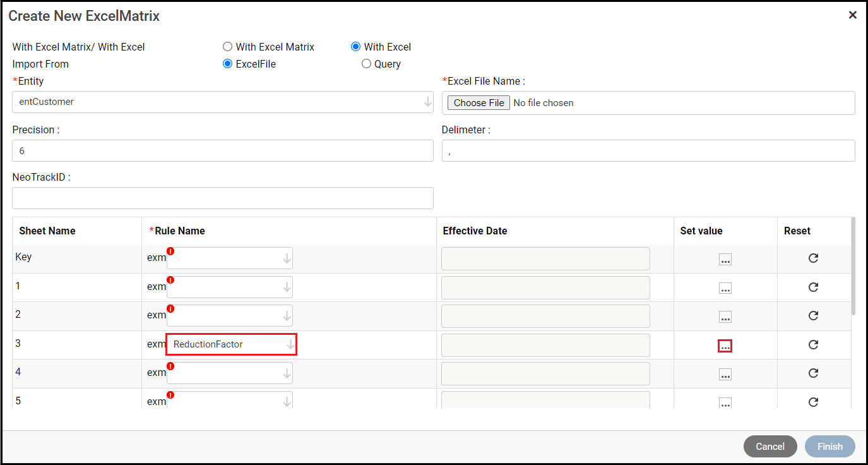Reset the sheet 4 row

tap(813, 373)
